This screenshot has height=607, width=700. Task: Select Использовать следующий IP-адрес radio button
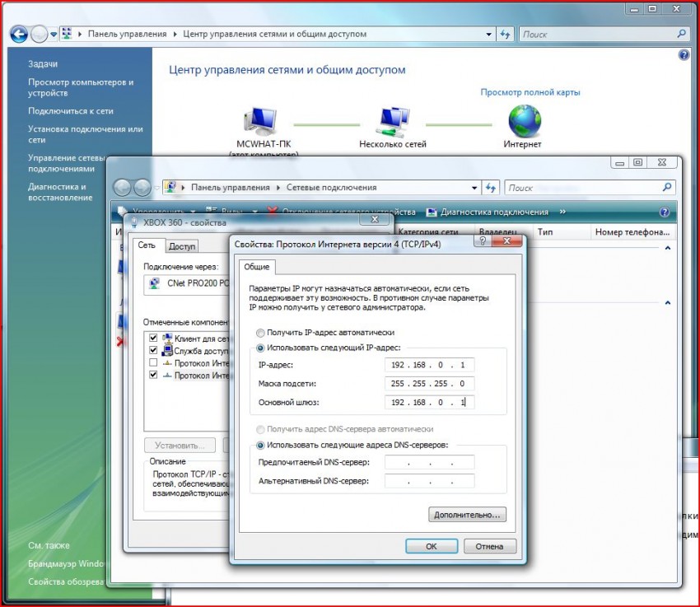260,348
